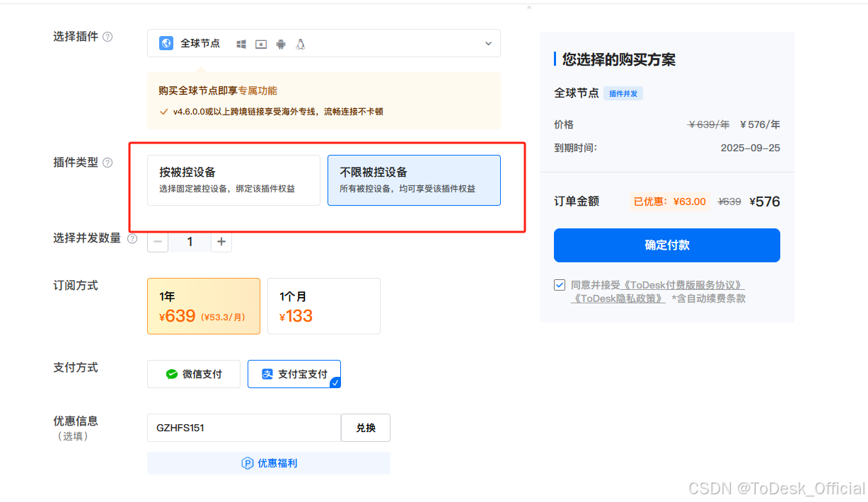
Task: Open help tooltip next to 选择并发数量
Action: (132, 239)
